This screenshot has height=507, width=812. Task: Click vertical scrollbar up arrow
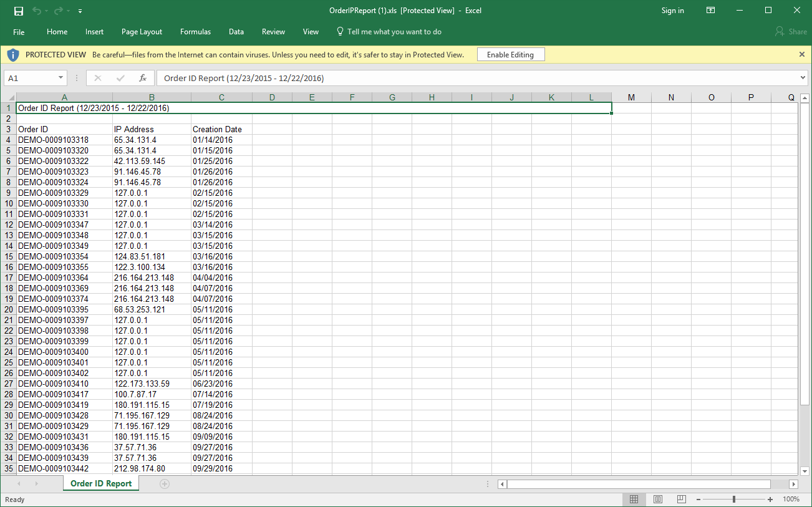(x=805, y=99)
